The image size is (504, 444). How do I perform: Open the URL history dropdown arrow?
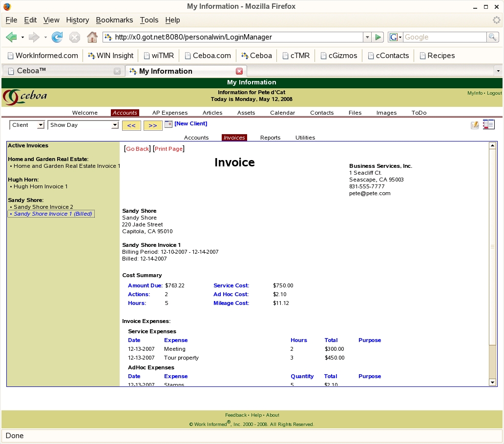click(x=367, y=37)
